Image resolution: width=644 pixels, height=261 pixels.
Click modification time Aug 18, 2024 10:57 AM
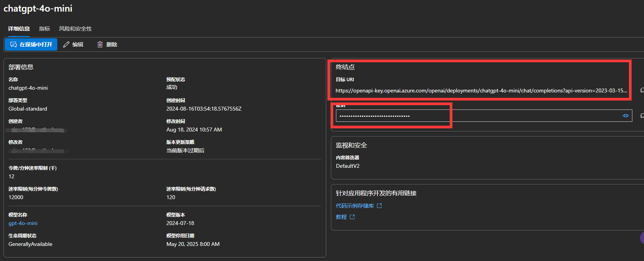(x=194, y=130)
